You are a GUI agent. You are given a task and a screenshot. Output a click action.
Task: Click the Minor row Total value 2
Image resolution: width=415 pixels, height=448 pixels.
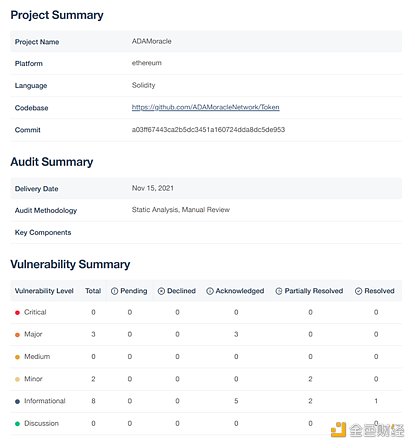pos(93,379)
